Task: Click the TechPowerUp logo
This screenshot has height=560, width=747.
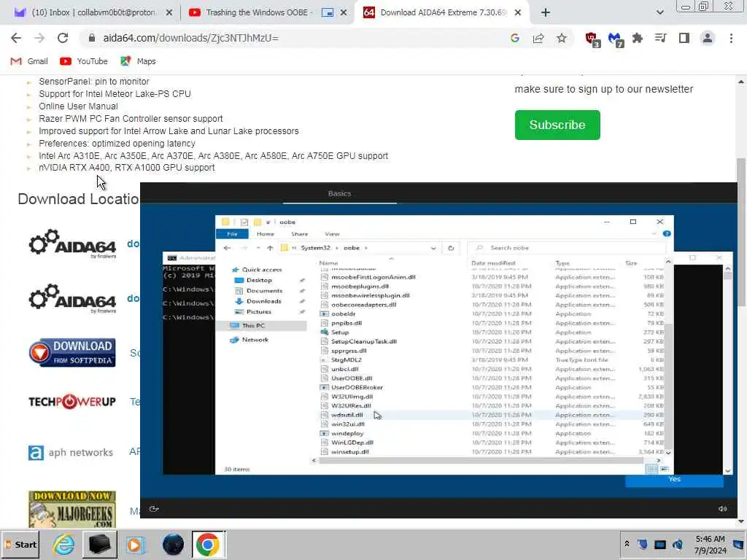Action: click(72, 402)
